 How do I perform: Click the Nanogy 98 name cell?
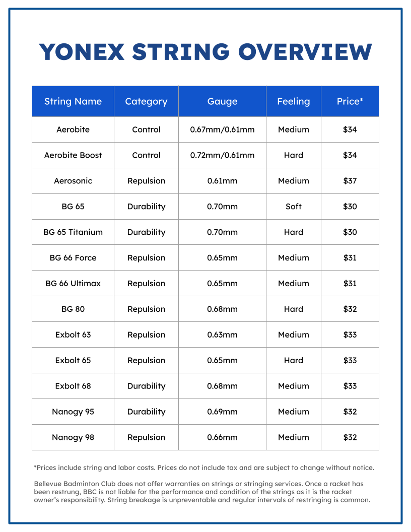point(73,437)
